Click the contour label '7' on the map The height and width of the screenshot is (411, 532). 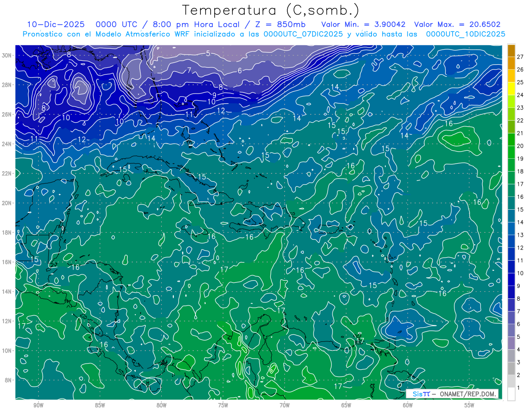pos(189,70)
